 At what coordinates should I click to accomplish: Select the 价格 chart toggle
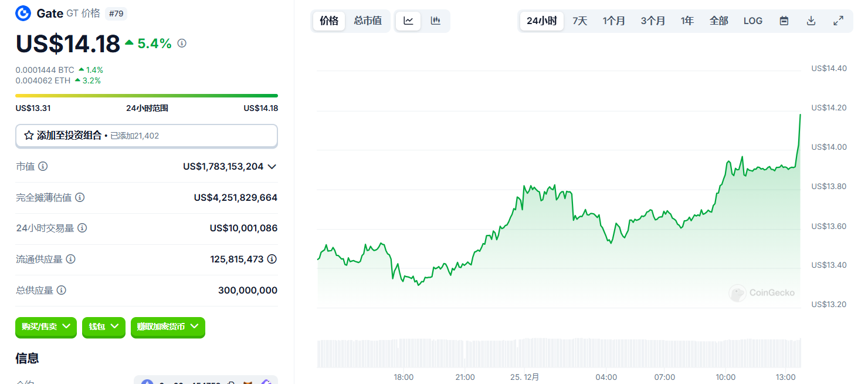pos(329,21)
